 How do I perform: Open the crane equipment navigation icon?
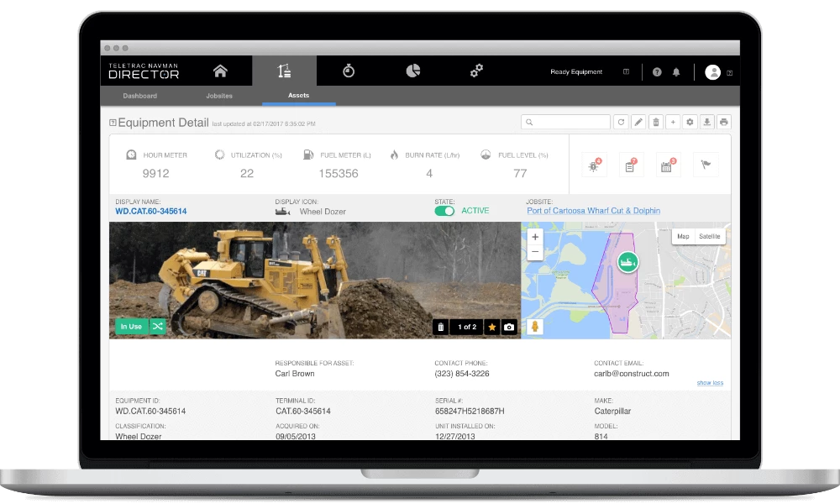285,71
